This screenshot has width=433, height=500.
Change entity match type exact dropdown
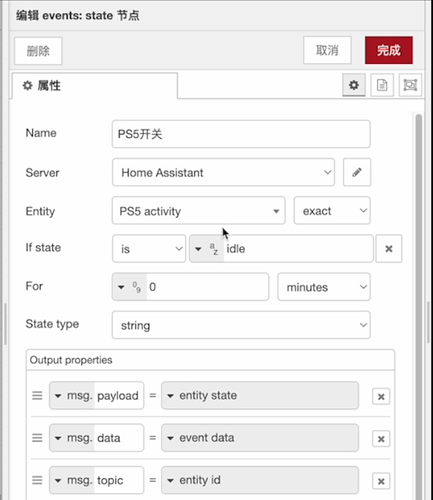332,211
